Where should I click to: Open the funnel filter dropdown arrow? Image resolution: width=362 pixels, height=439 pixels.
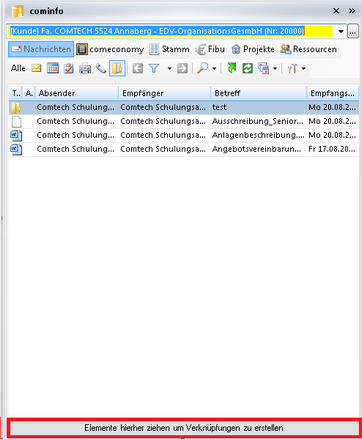169,69
